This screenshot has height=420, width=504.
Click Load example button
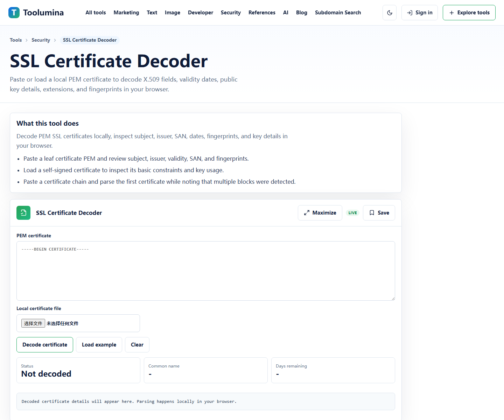[x=99, y=345]
